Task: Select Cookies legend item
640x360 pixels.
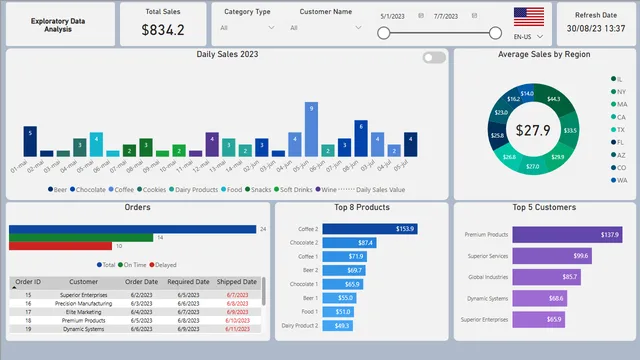Action: click(151, 189)
